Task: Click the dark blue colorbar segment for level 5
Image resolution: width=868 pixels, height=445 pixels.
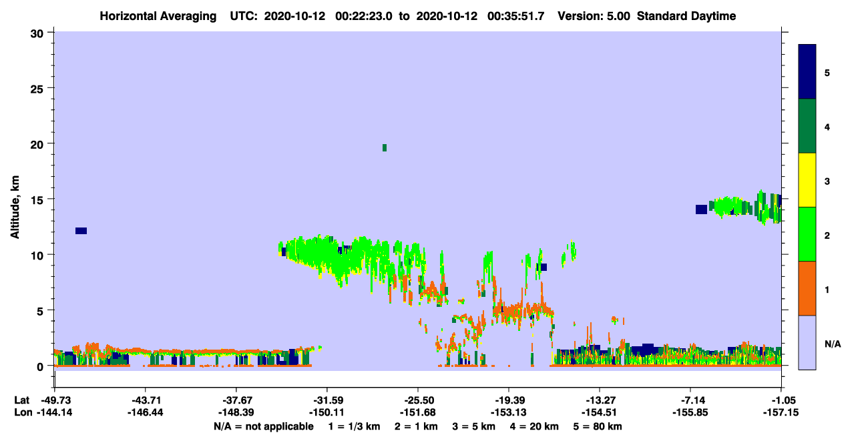Action: tap(807, 72)
